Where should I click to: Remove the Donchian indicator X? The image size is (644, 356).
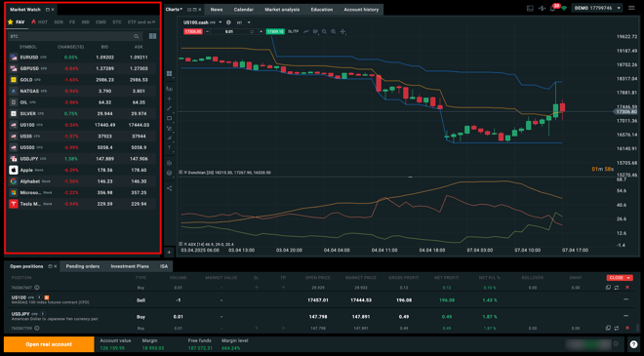[185, 173]
